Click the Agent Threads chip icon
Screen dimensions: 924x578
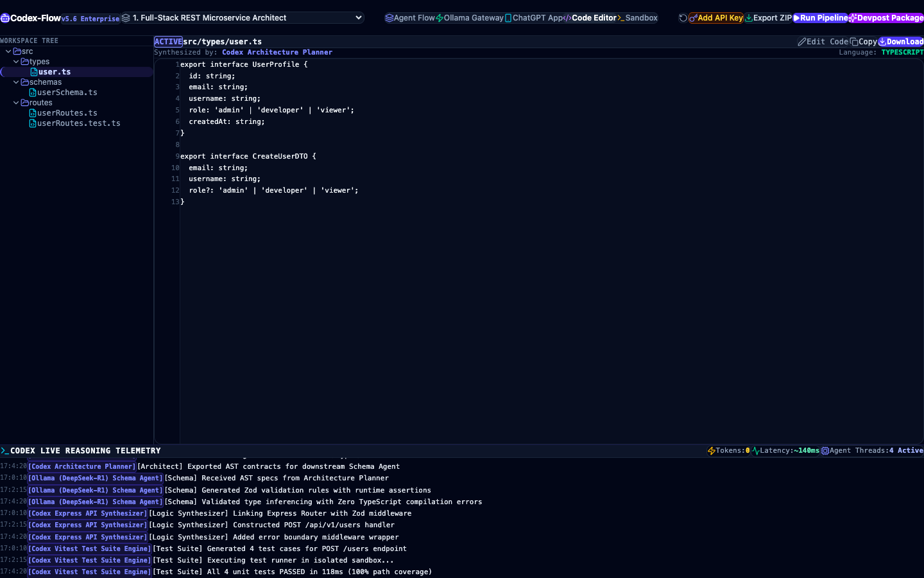tap(825, 451)
